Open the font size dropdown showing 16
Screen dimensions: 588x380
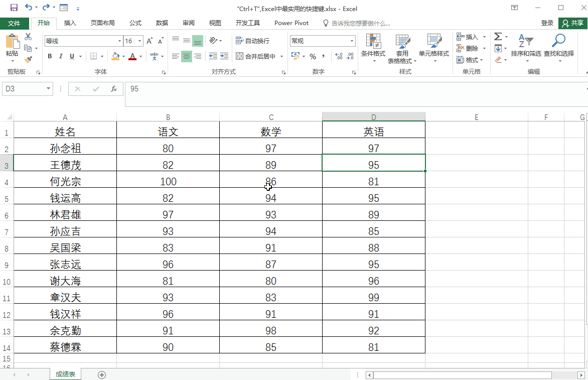[x=139, y=41]
